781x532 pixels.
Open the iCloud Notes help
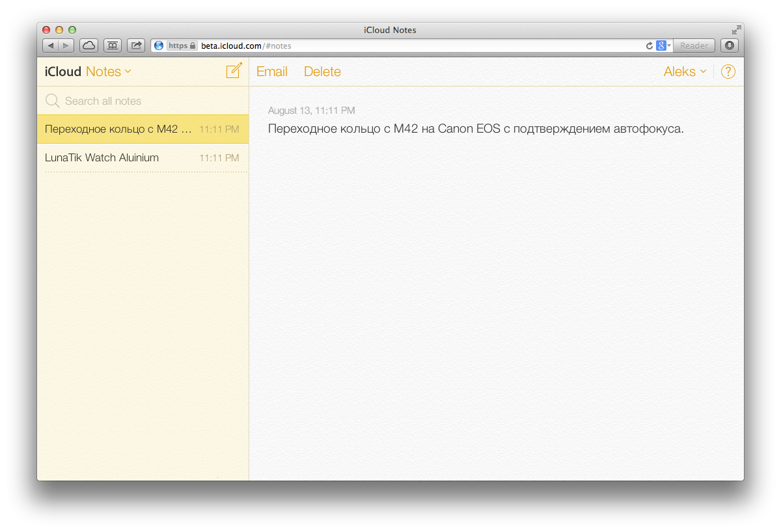[728, 72]
